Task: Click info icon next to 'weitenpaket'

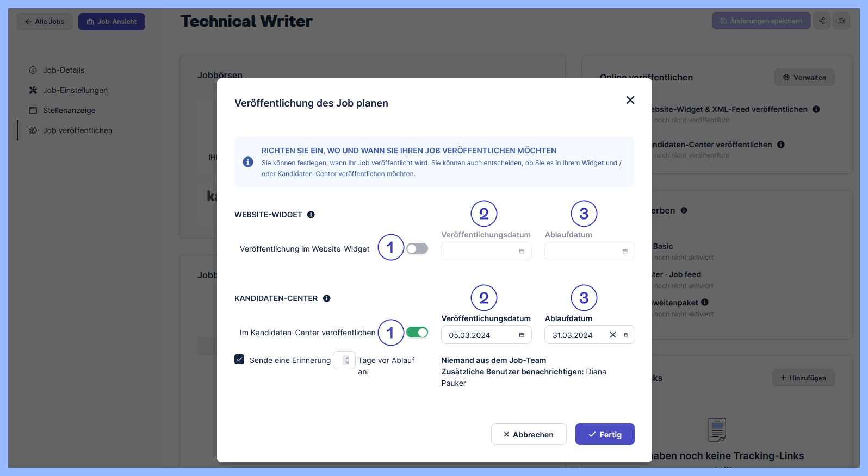Action: pos(705,302)
